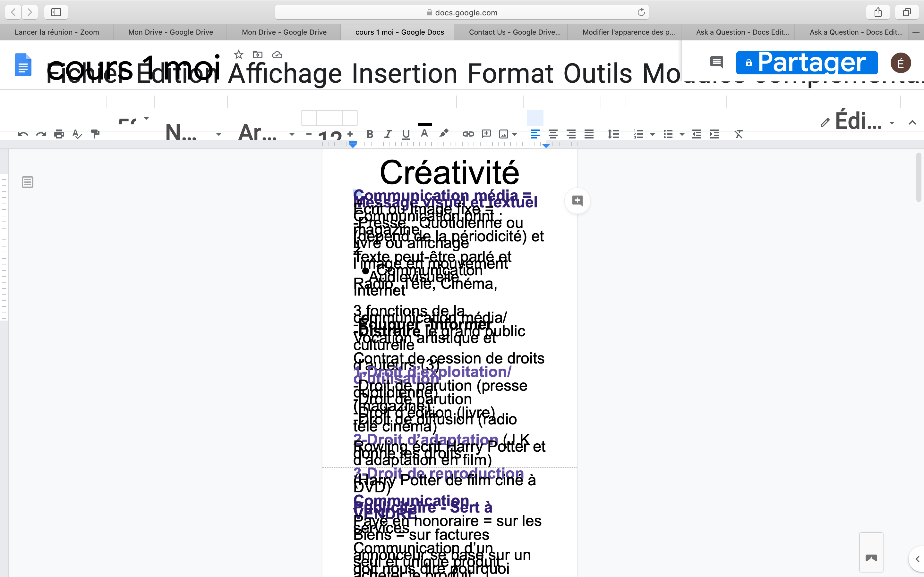
Task: Click the insert link icon
Action: tap(468, 134)
